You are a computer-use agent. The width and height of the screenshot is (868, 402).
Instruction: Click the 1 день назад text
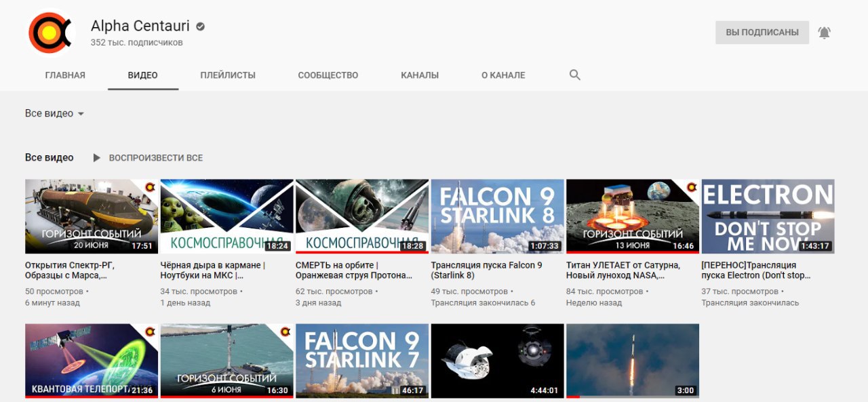tap(184, 303)
